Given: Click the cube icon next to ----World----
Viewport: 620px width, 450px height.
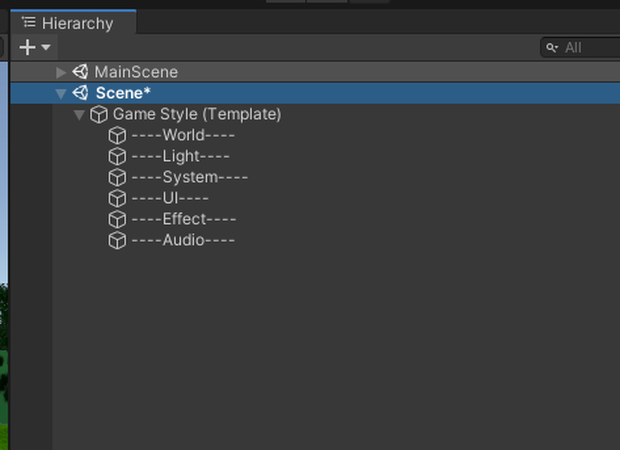Looking at the screenshot, I should 117,135.
